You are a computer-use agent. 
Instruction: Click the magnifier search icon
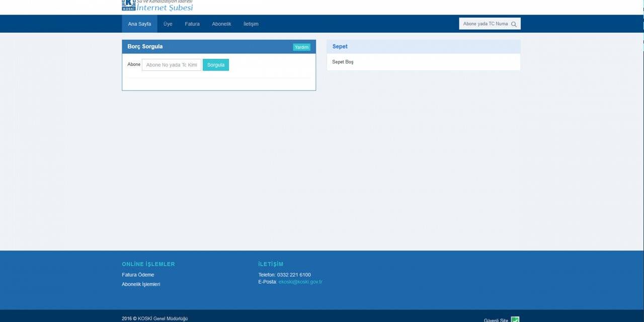click(514, 24)
